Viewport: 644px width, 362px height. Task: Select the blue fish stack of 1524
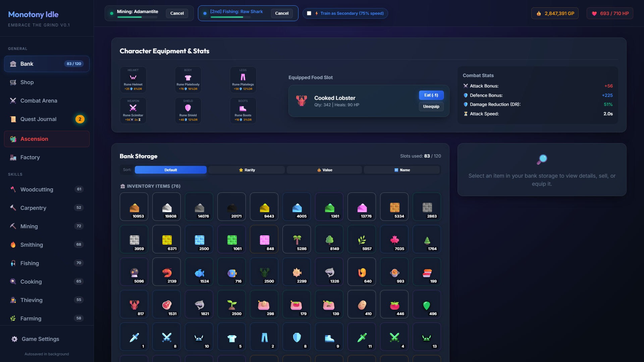199,272
